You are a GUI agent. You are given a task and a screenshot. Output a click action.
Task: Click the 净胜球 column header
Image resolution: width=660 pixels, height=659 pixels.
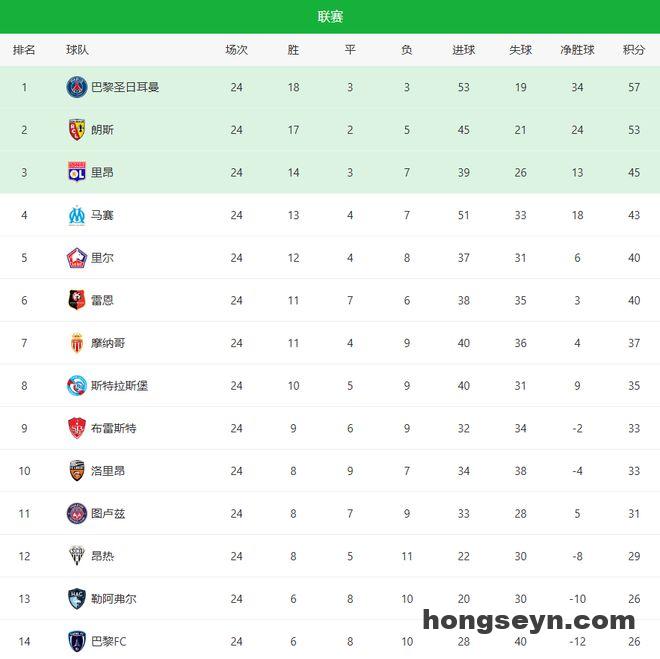(x=577, y=50)
